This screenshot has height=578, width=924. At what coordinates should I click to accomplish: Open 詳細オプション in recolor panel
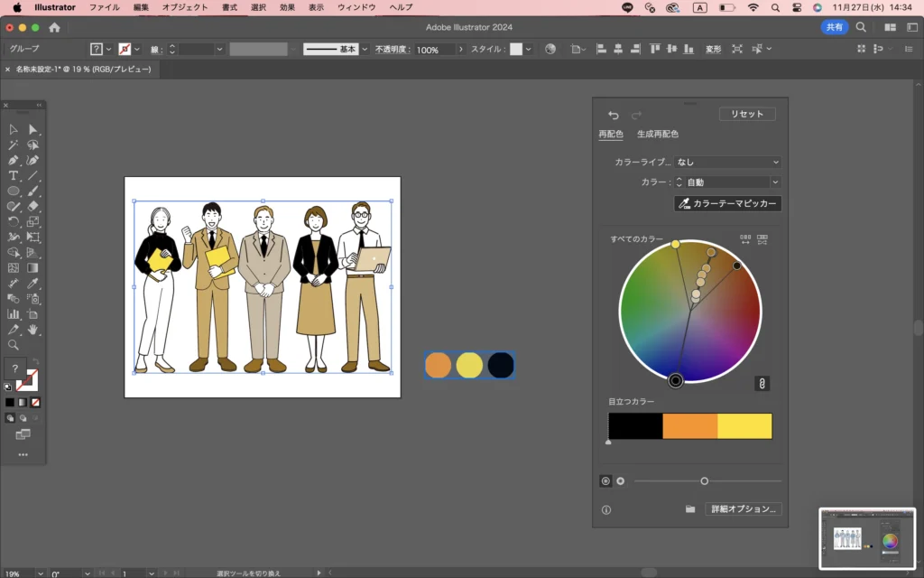coord(742,509)
